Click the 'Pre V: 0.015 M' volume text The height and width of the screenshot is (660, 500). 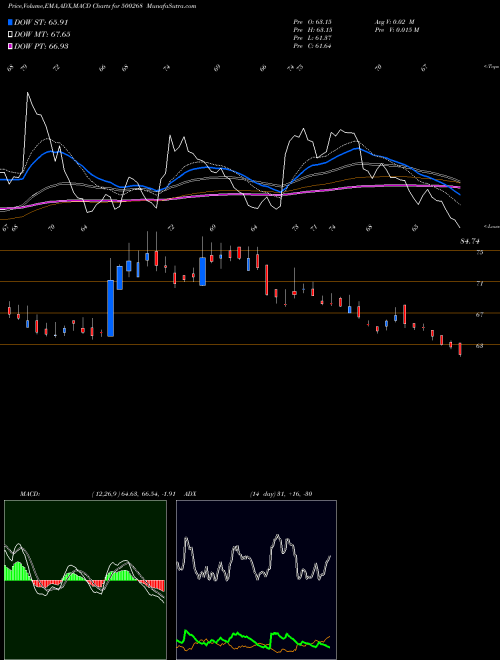[396, 30]
